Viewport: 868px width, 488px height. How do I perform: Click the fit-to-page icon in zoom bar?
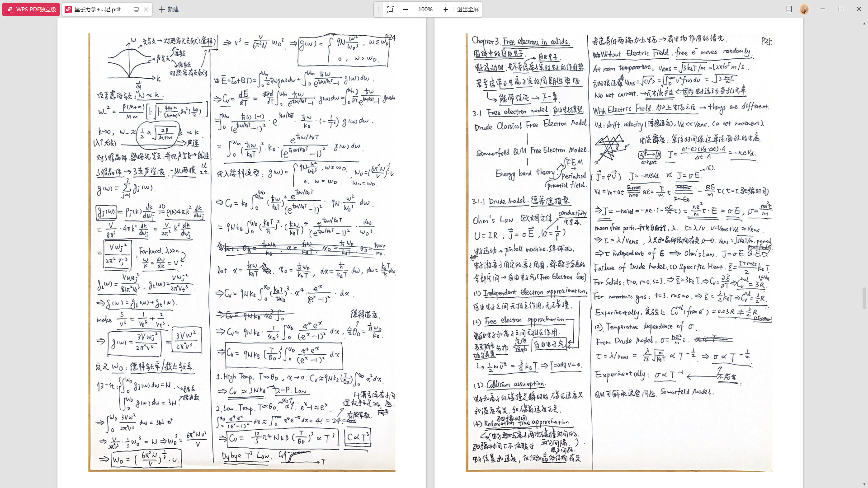pyautogui.click(x=391, y=9)
